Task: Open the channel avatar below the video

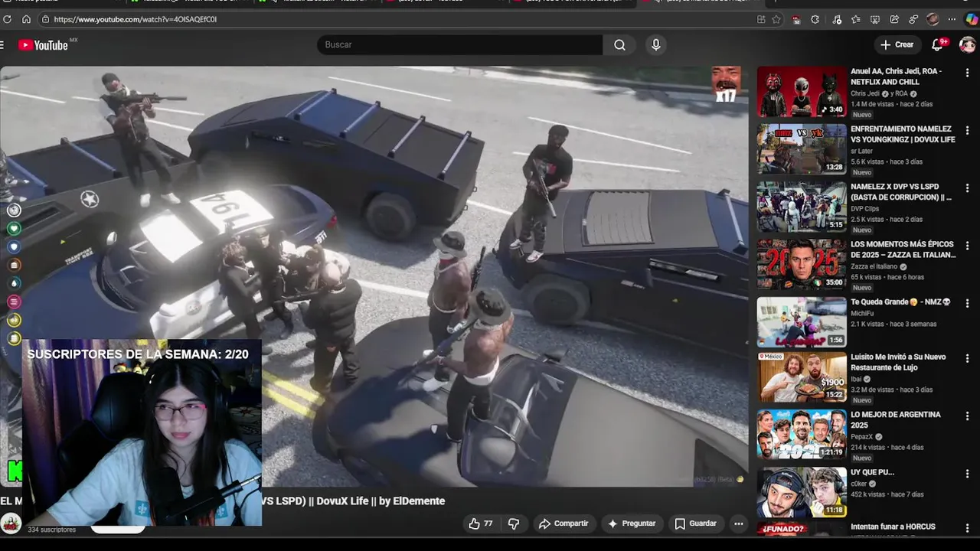Action: [11, 523]
